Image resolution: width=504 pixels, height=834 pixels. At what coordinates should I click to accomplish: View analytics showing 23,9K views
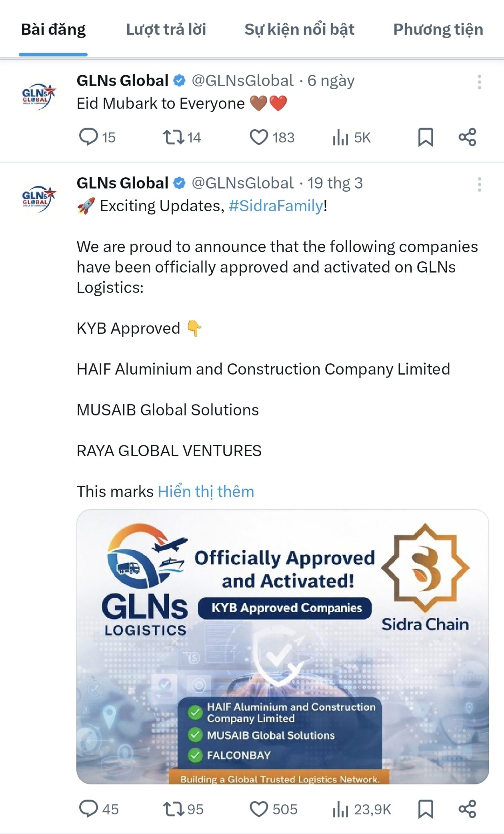click(x=340, y=809)
